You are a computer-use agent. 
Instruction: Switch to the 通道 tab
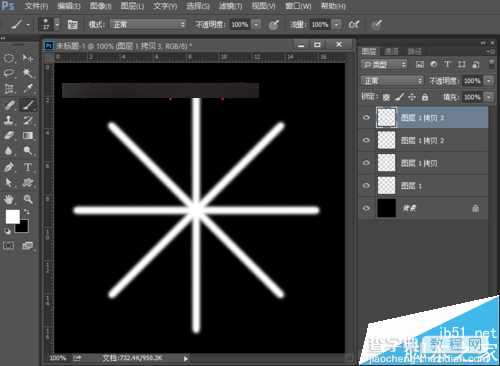pos(391,51)
